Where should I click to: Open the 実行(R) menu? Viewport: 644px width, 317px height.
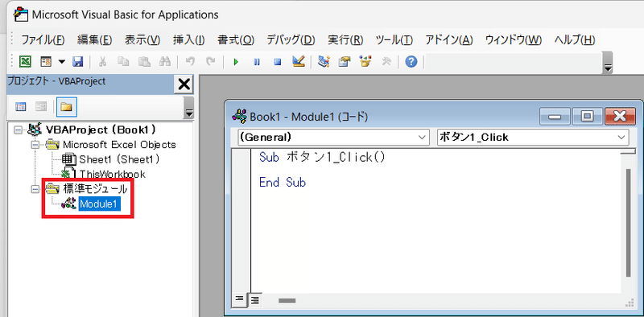click(345, 40)
